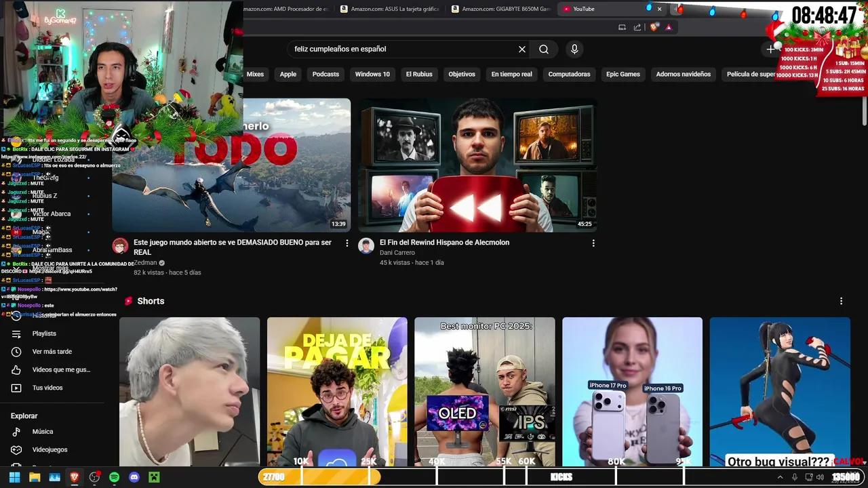The image size is (868, 488).
Task: Filter by Windows 10 chip
Action: tap(372, 74)
